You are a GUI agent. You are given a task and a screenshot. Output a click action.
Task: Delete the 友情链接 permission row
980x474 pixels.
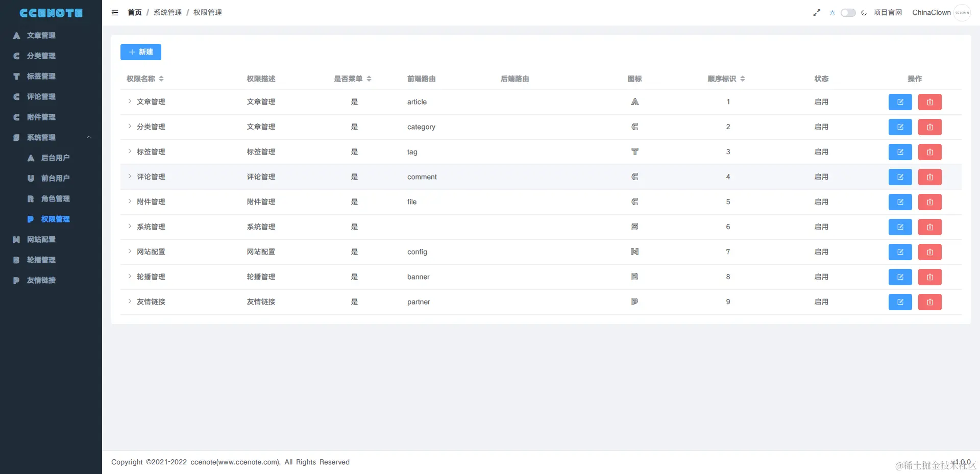(x=929, y=302)
